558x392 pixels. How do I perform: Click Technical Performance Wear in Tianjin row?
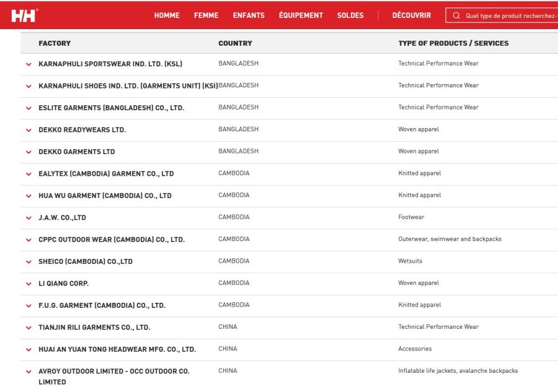(x=438, y=327)
